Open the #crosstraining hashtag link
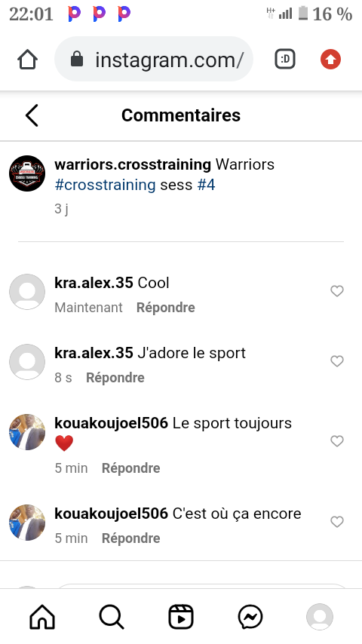This screenshot has width=362, height=644. click(x=105, y=185)
